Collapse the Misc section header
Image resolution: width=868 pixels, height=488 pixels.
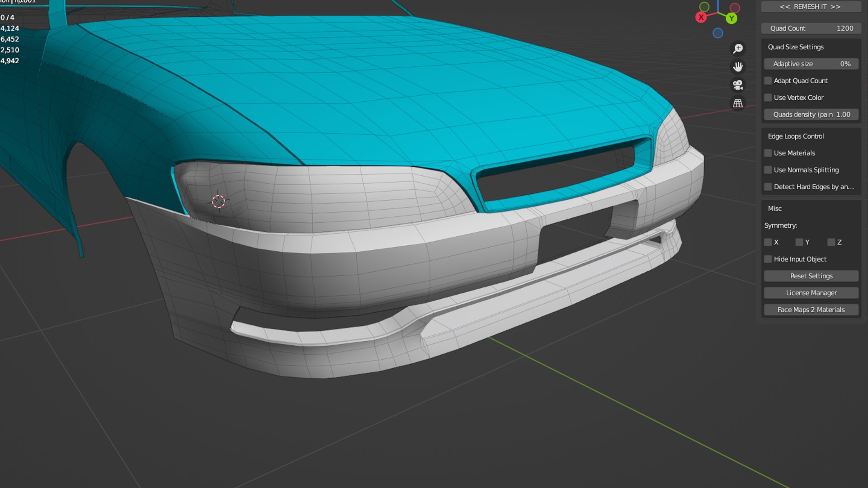pyautogui.click(x=775, y=208)
